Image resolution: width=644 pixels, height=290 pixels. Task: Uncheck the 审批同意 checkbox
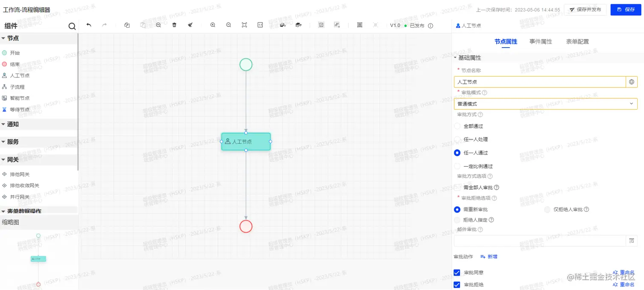[457, 273]
